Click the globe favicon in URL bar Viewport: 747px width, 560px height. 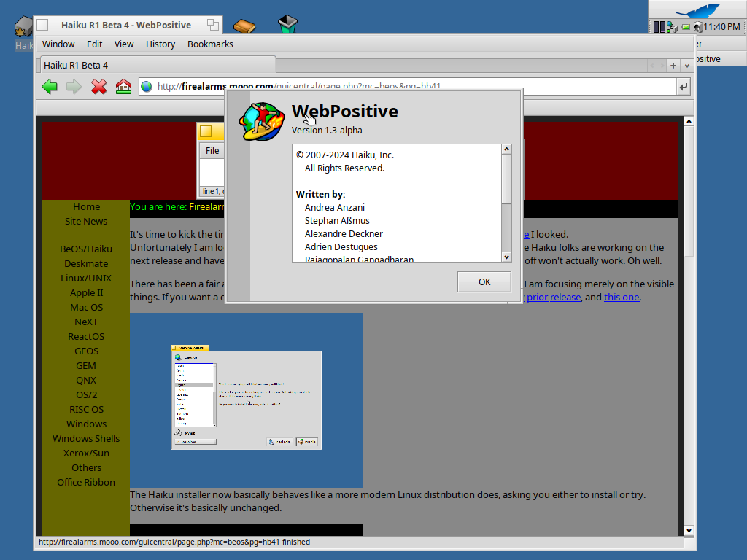pos(147,87)
